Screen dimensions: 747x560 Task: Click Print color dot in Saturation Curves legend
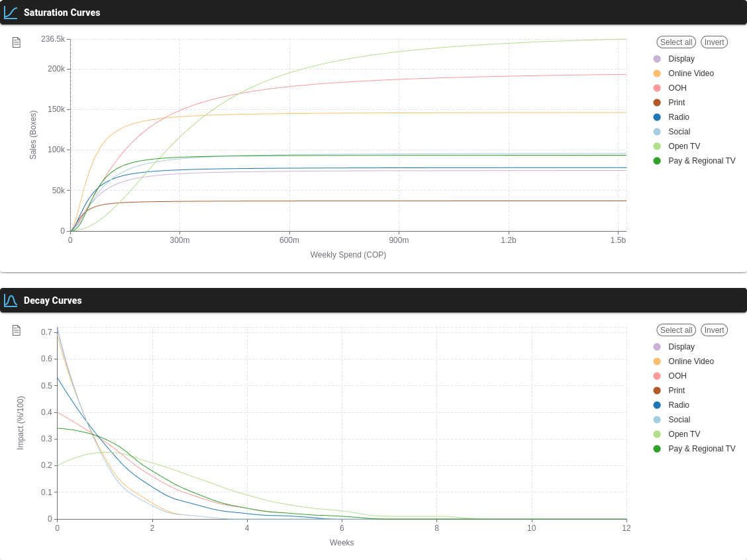pos(657,103)
